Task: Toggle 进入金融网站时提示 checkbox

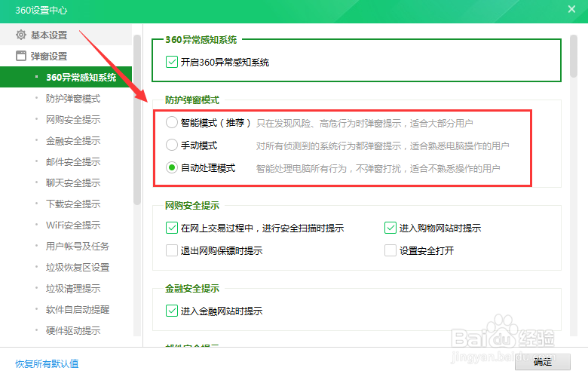Action: click(x=172, y=311)
